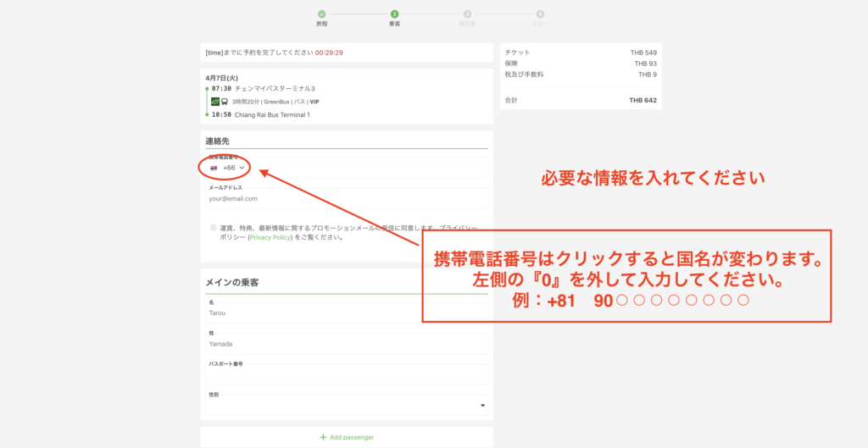Viewport: 868px width, 448px height.
Task: Click the Chiang Rai Bus Terminal 1 text
Action: click(272, 115)
